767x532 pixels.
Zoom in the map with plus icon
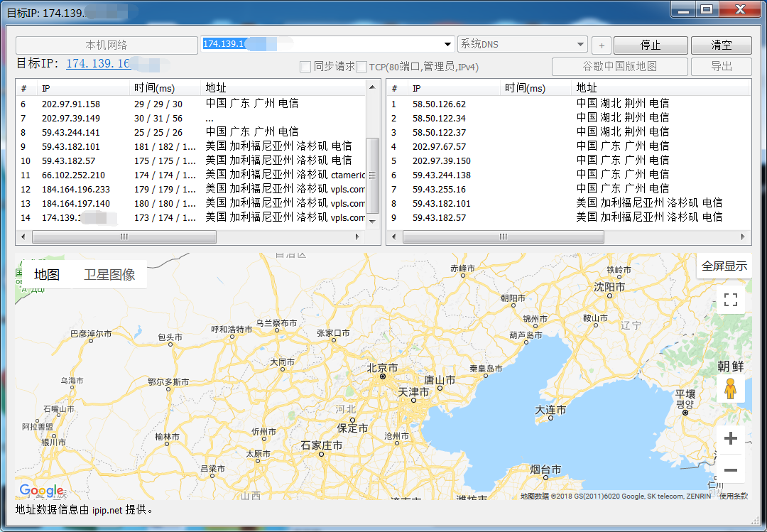[730, 438]
